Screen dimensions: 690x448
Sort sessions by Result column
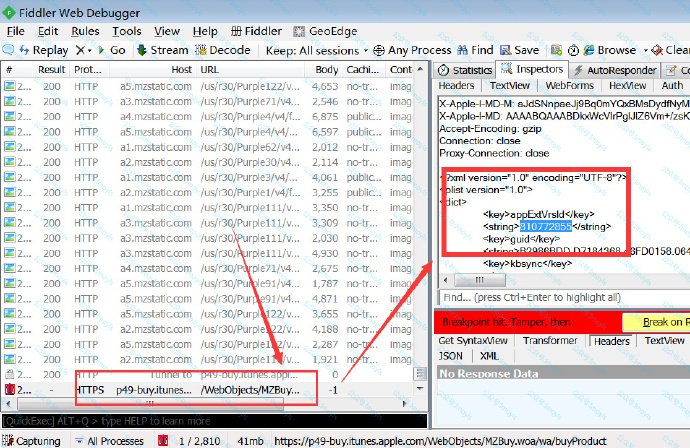click(51, 70)
